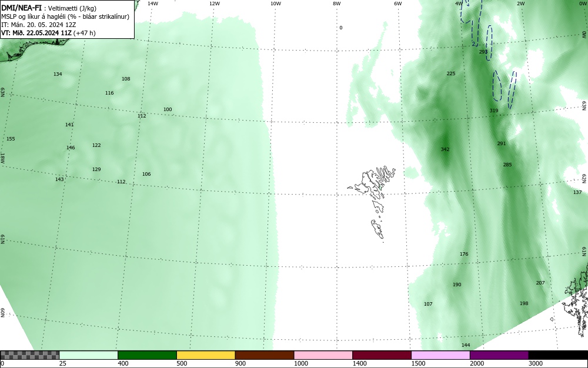The image size is (588, 368).
Task: Click the CAPE value 342
Action: [x=445, y=149]
